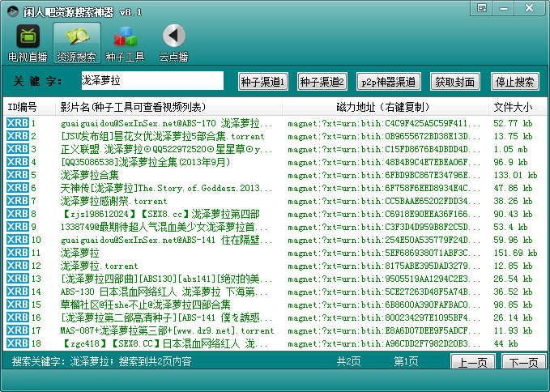
Task: Select title starting 1338749@最期待
Action: tap(164, 227)
